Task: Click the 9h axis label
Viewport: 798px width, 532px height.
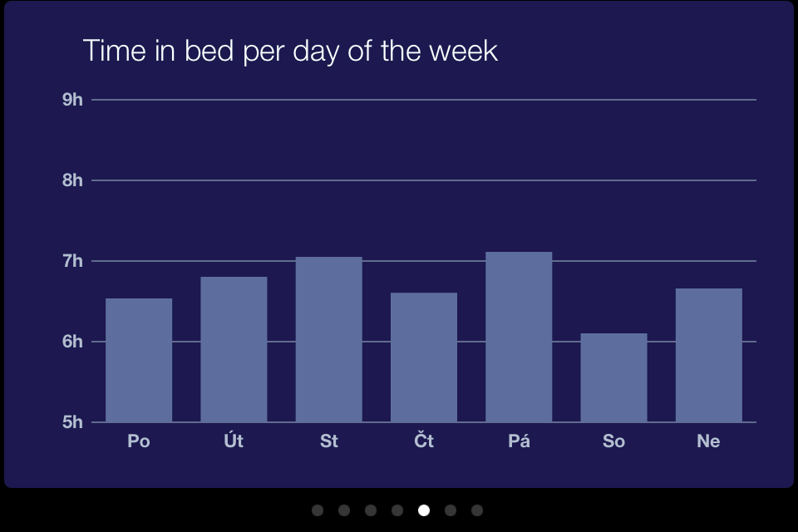Action: click(72, 99)
